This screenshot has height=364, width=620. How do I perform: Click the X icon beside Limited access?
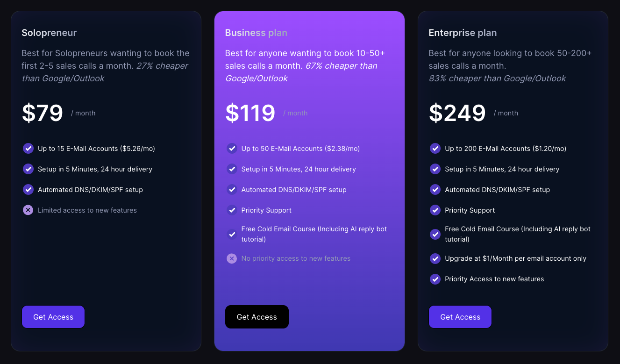[x=28, y=210]
